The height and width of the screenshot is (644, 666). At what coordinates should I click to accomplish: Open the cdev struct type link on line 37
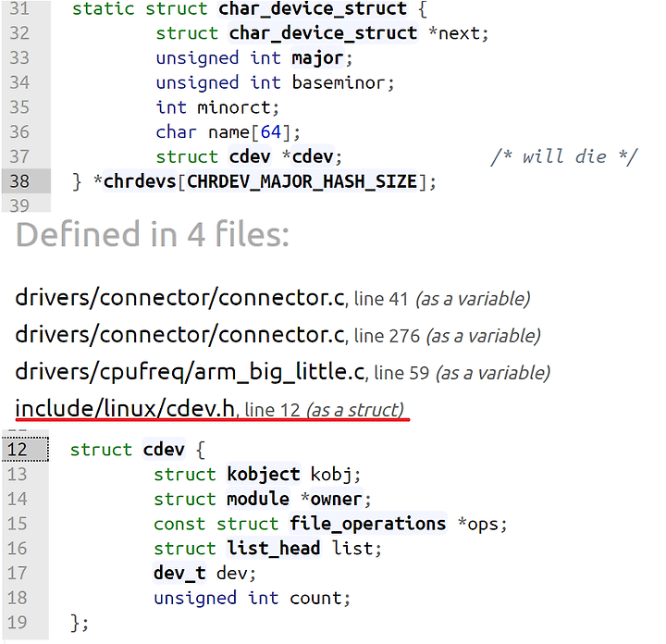point(250,156)
